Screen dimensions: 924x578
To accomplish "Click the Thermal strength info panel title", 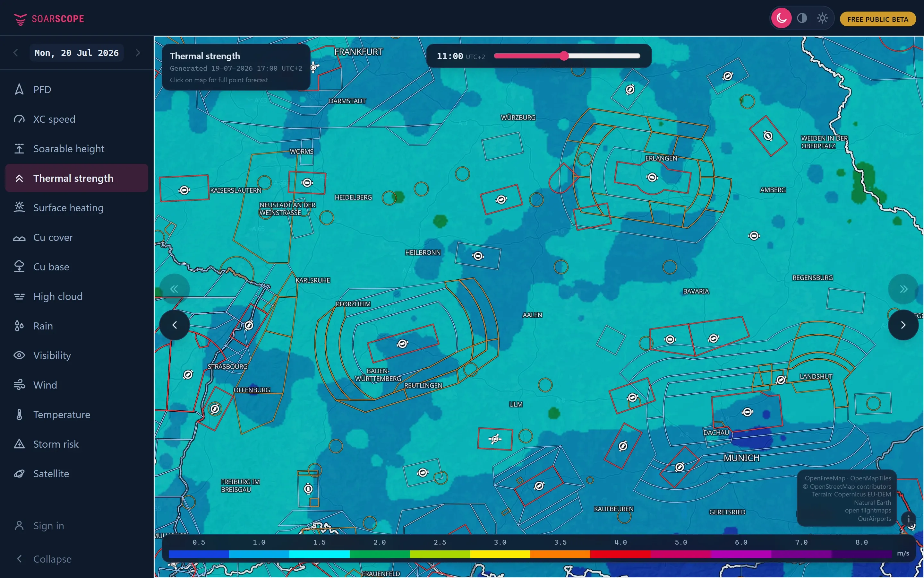I will click(x=205, y=56).
